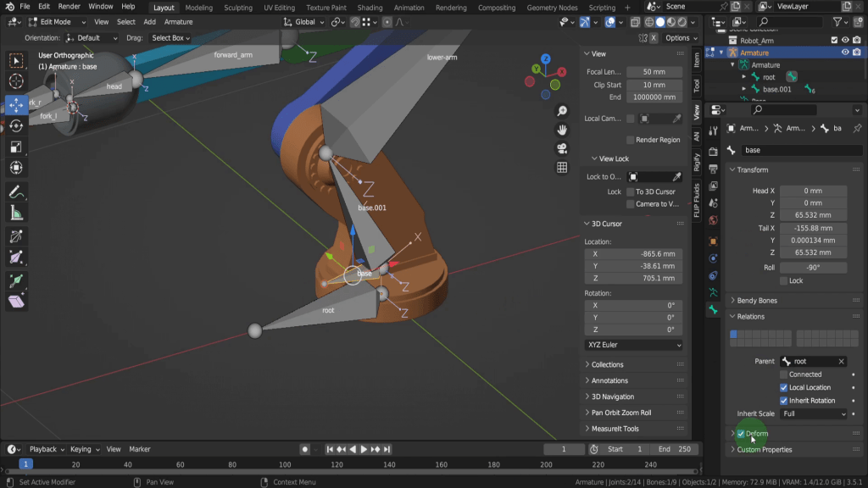Pick the Annotate pencil tool
The image size is (868, 488).
point(16,192)
